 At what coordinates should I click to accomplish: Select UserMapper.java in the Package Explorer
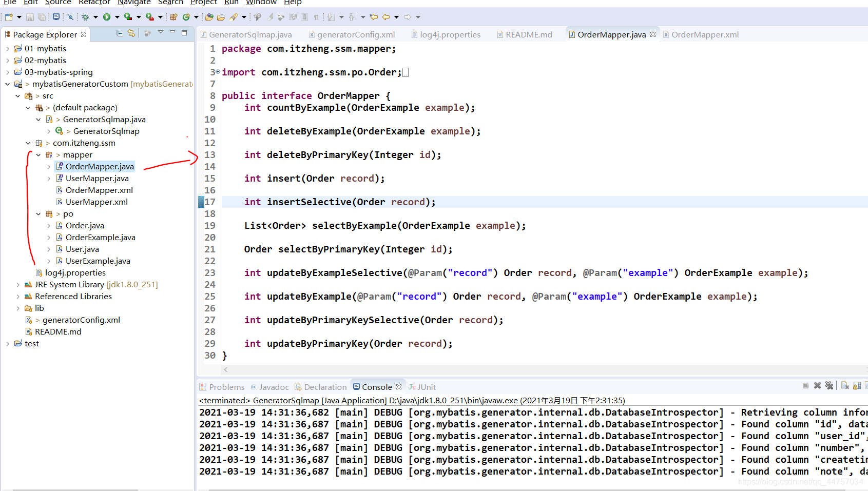click(x=97, y=179)
